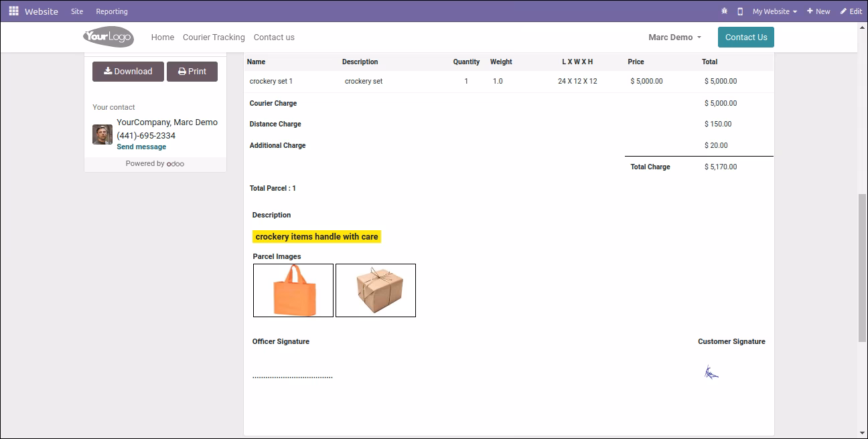This screenshot has height=439, width=868.
Task: Click the Powered by odoo link
Action: coord(155,163)
